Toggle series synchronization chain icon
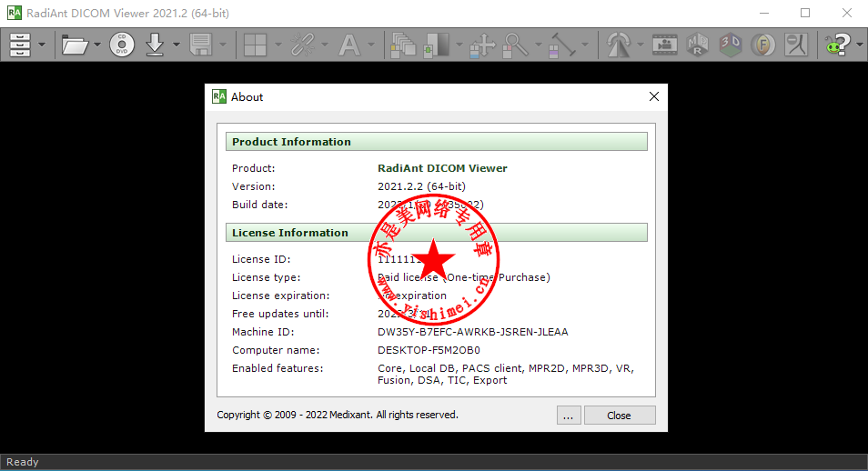This screenshot has width=868, height=471. 303,45
